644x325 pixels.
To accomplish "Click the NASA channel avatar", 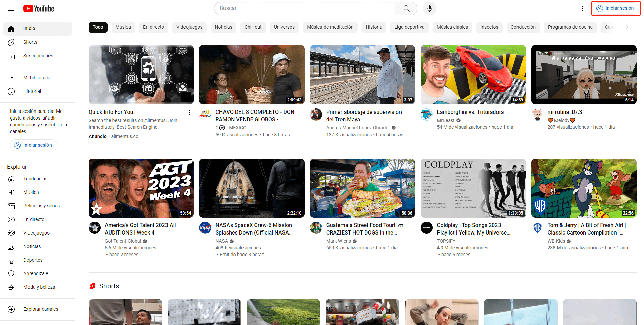I will click(205, 228).
